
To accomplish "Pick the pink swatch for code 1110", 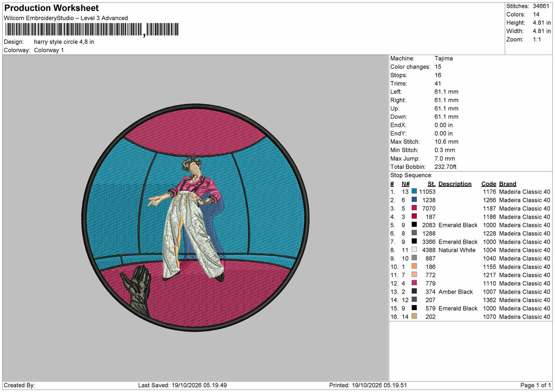I will click(414, 283).
